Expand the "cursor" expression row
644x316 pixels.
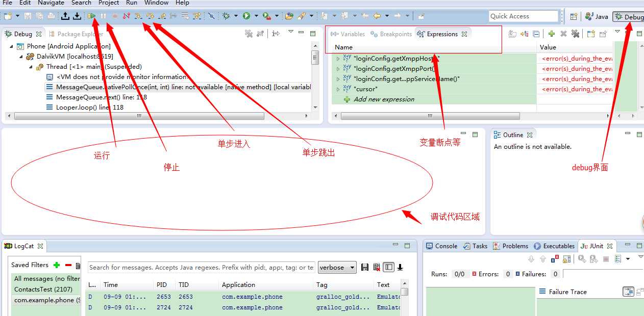[338, 89]
